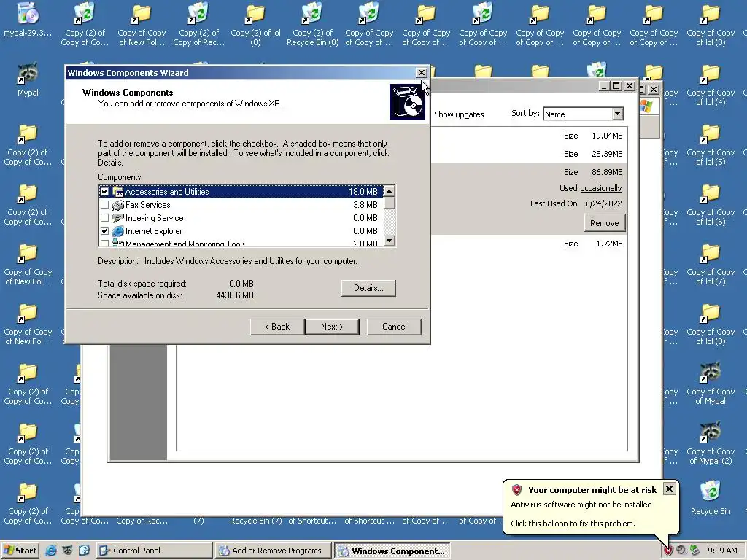Click the taskbar clock showing 9:09 AM
Image resolution: width=747 pixels, height=560 pixels.
pos(722,551)
